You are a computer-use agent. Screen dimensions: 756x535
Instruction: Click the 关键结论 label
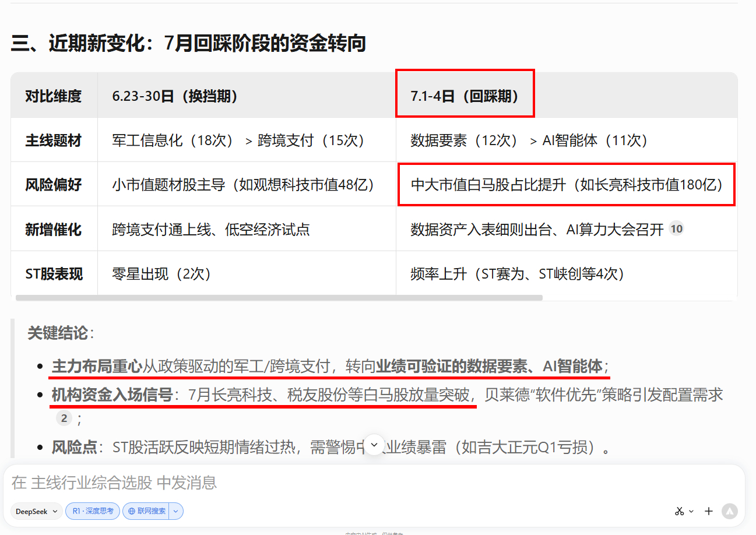click(61, 333)
